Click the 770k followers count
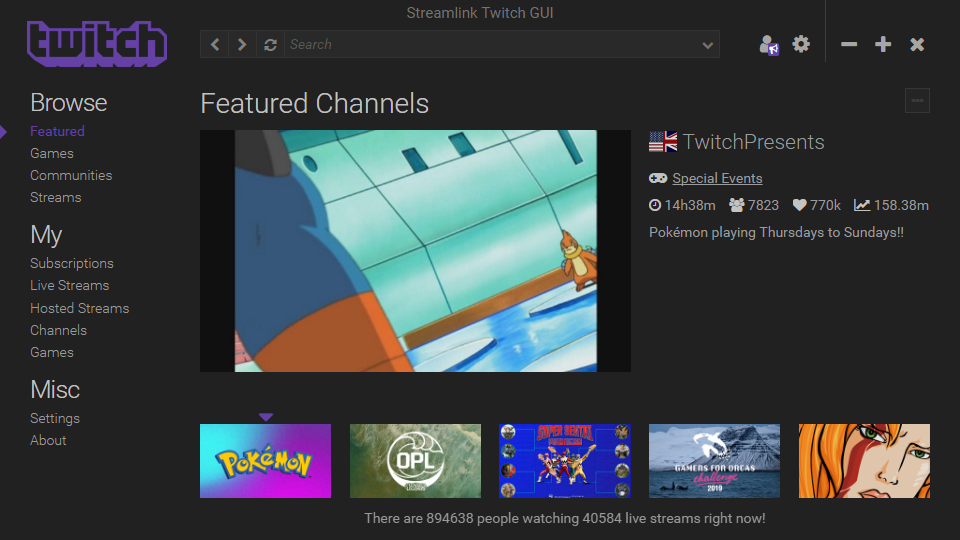Viewport: 960px width, 540px height. click(825, 205)
